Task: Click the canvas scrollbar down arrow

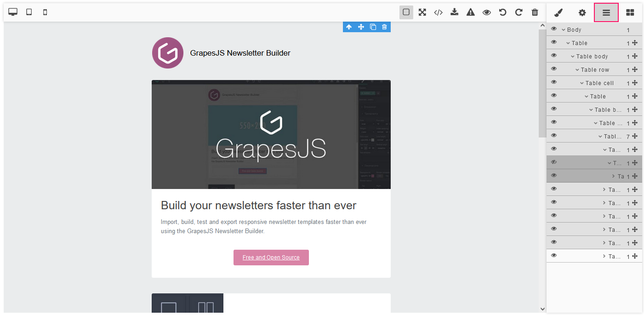Action: [542, 309]
